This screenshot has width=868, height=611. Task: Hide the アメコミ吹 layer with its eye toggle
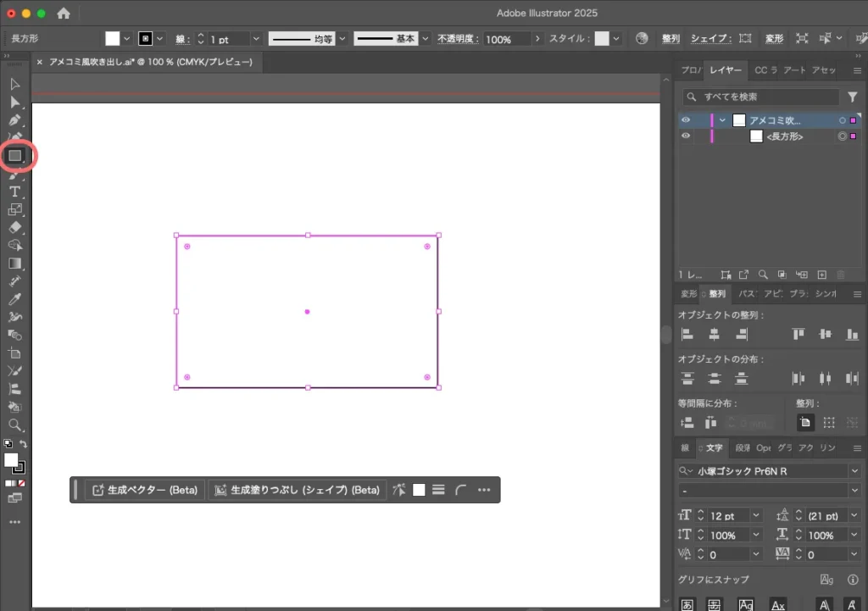pos(686,119)
